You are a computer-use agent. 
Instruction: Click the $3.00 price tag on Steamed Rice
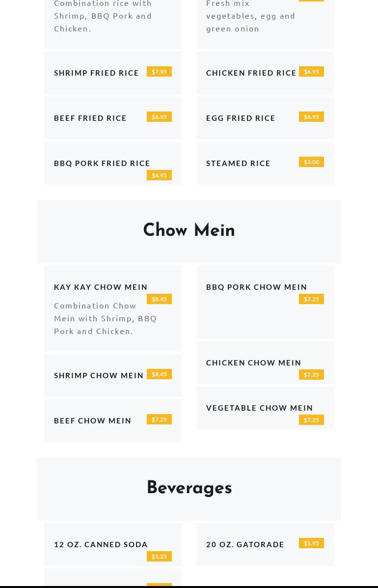click(311, 162)
